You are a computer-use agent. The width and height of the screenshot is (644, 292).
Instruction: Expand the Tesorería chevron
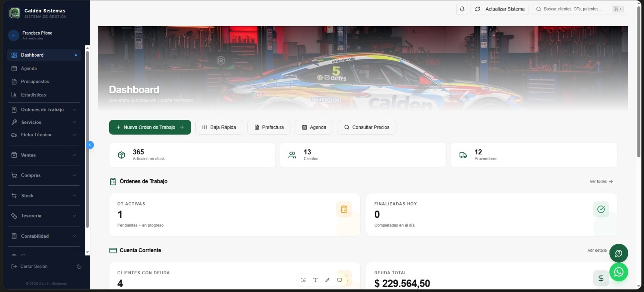tap(74, 216)
